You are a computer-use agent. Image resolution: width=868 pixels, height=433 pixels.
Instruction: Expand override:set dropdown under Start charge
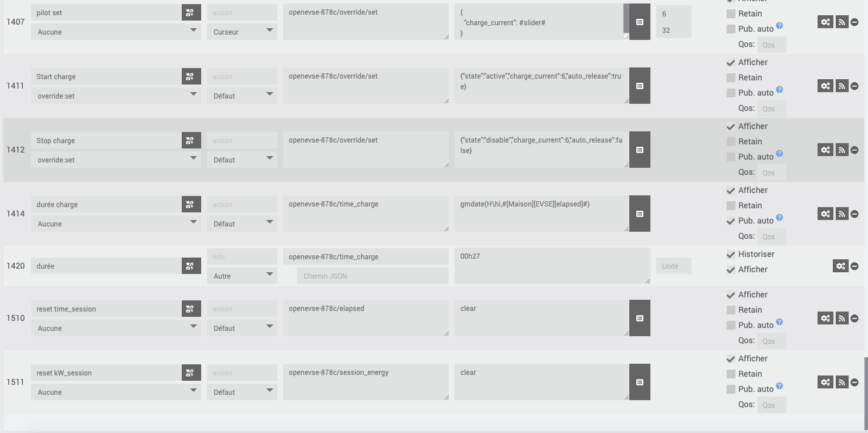pos(116,96)
